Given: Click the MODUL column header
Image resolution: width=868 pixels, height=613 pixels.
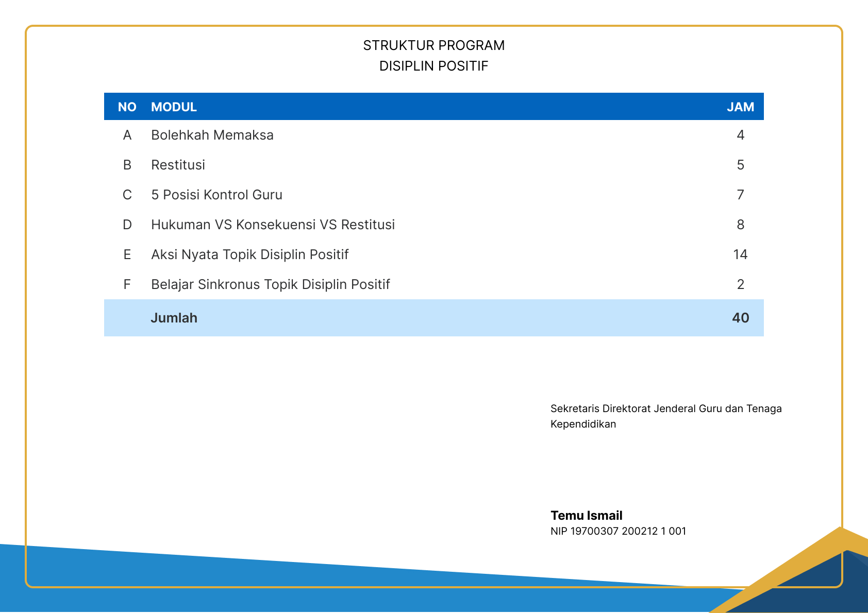Looking at the screenshot, I should 174,107.
